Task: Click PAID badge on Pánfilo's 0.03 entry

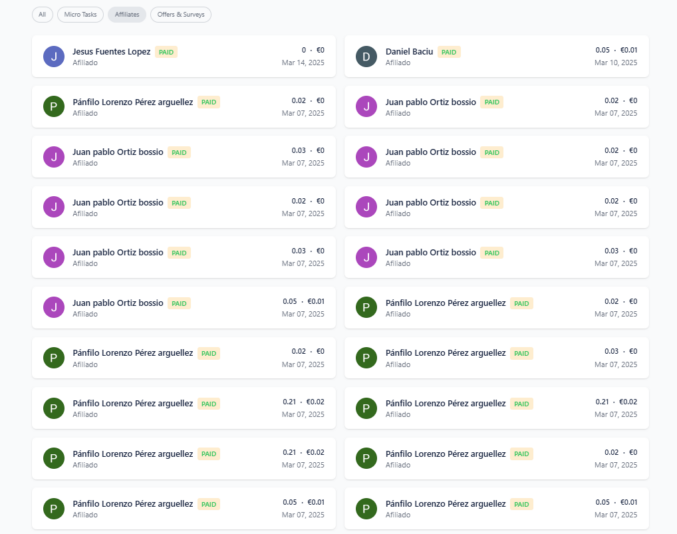Action: [521, 353]
